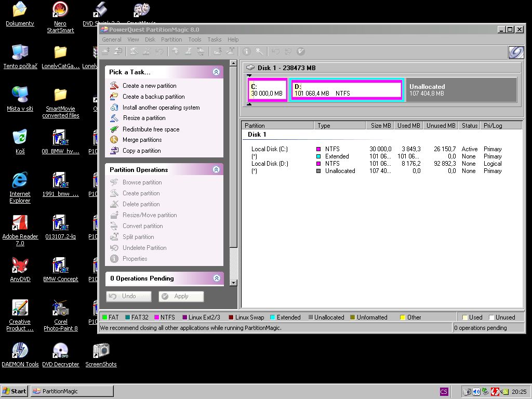
Task: Click the PartitionMagic taskbar button
Action: (72, 391)
